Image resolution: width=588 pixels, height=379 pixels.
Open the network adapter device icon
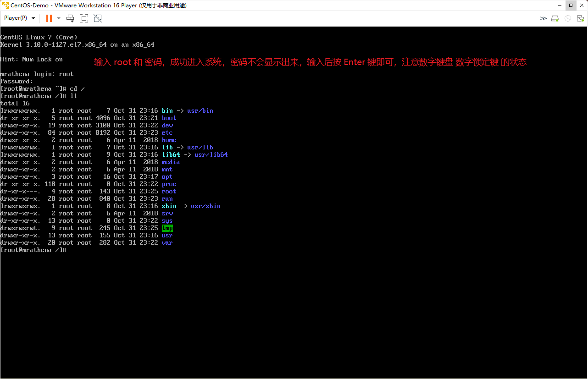[x=580, y=18]
